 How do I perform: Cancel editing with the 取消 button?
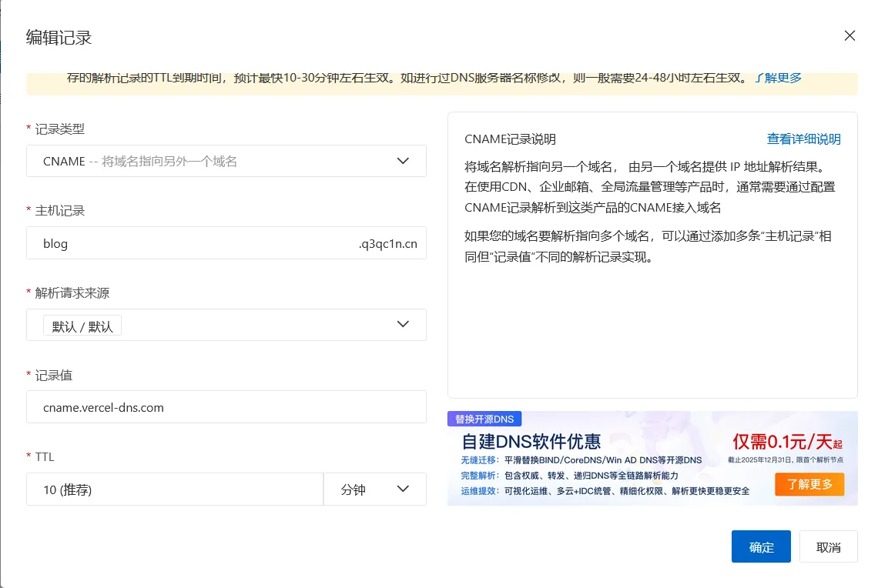(x=828, y=547)
